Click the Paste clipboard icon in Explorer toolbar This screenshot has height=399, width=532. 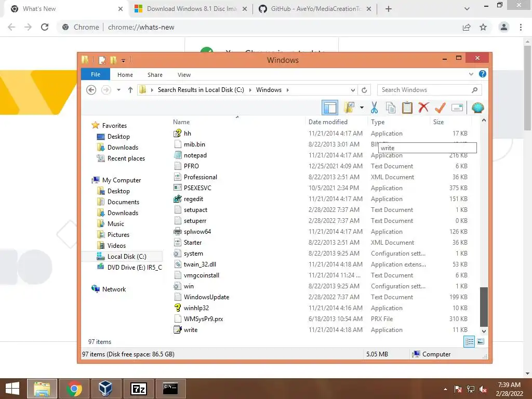coord(407,108)
